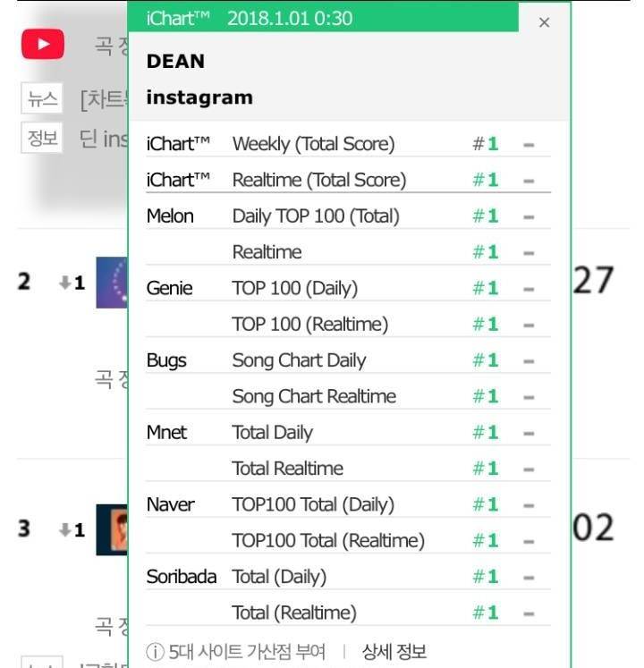Select the 뉴스 news tag
This screenshot has height=668, width=644.
[42, 98]
